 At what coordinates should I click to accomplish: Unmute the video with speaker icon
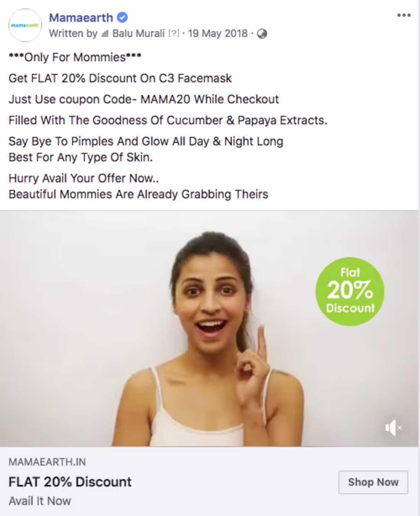click(x=394, y=428)
